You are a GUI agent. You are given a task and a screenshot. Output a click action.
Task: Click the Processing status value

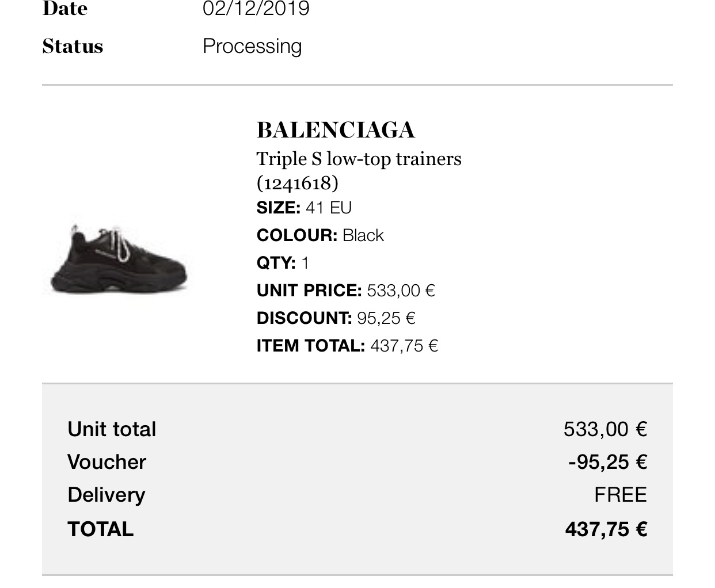pos(252,46)
